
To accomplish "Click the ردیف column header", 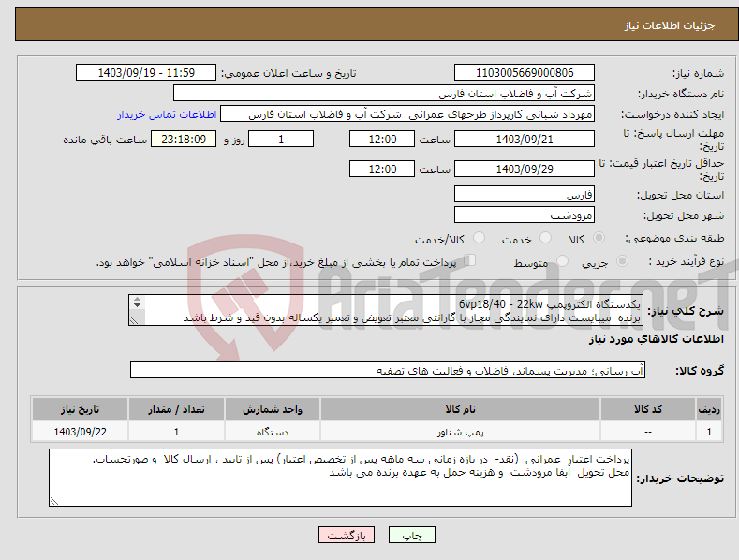I will pos(709,409).
